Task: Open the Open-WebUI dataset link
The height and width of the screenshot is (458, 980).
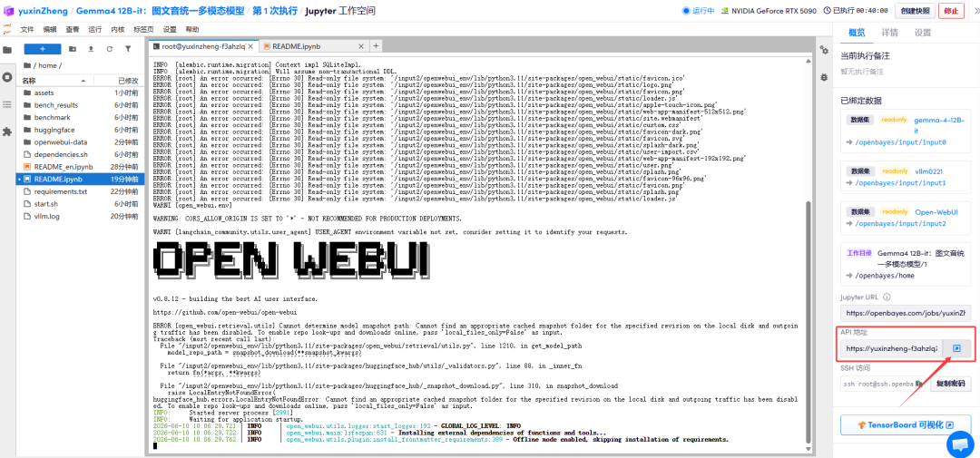Action: 936,212
